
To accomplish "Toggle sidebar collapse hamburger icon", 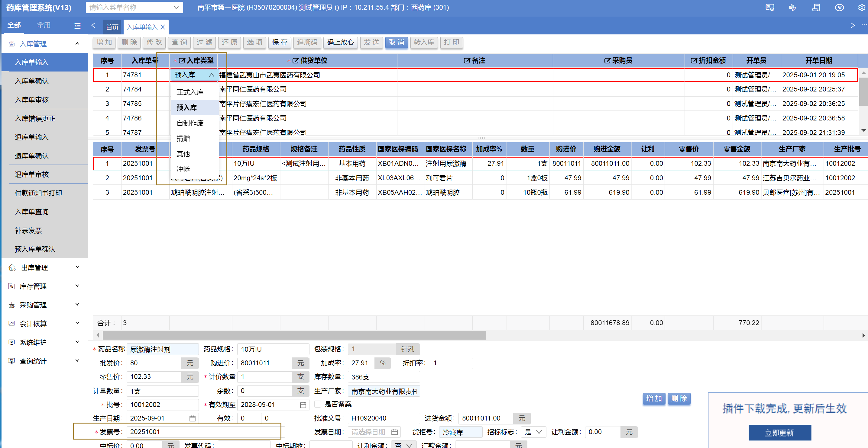I will coord(77,26).
